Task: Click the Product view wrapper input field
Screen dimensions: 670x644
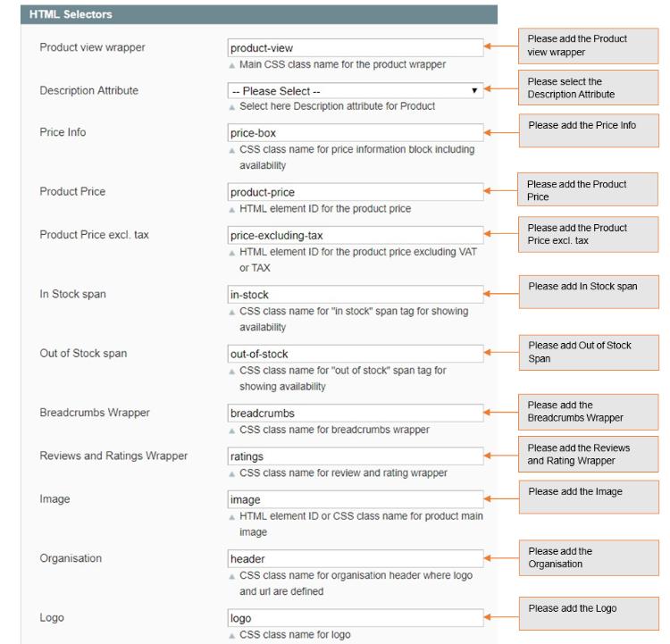Action: (355, 47)
